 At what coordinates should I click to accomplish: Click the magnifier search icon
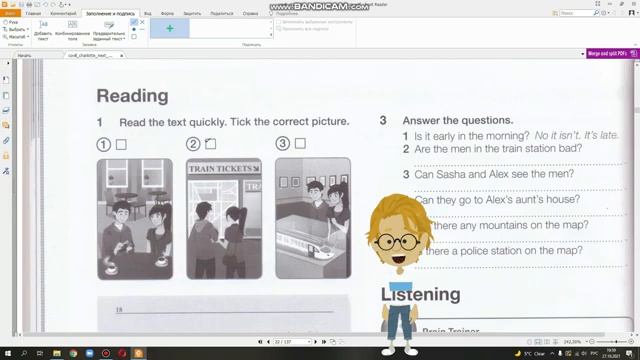pos(596,13)
